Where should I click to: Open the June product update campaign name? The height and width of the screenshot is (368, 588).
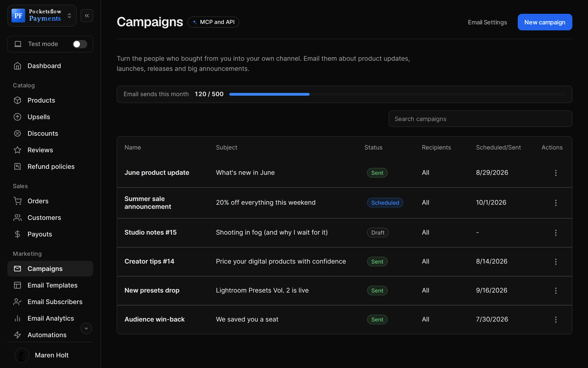157,172
